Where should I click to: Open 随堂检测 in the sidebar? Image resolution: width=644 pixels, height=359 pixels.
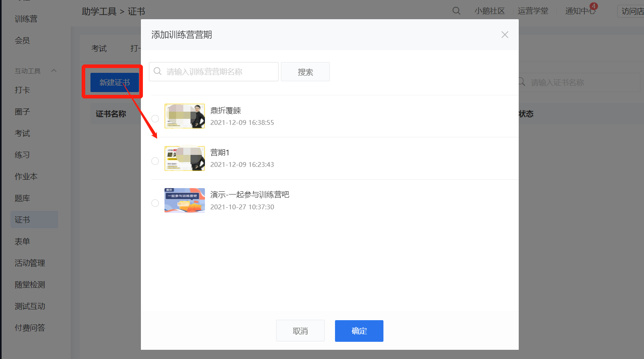click(30, 285)
